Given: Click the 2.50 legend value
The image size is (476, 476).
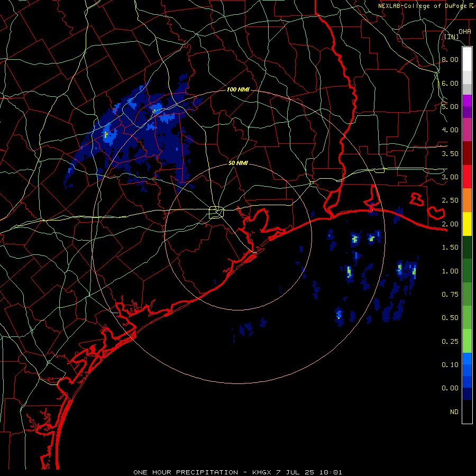Looking at the screenshot, I should coord(450,200).
